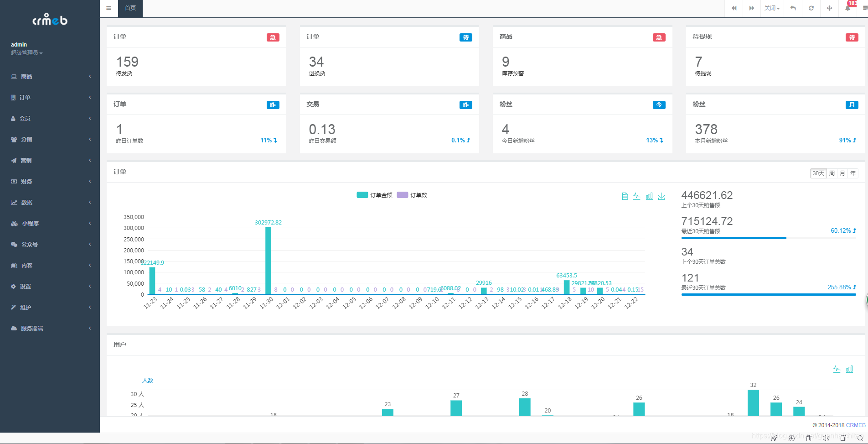Click the 昨 badge on 交易 card
The image size is (868, 444).
466,105
